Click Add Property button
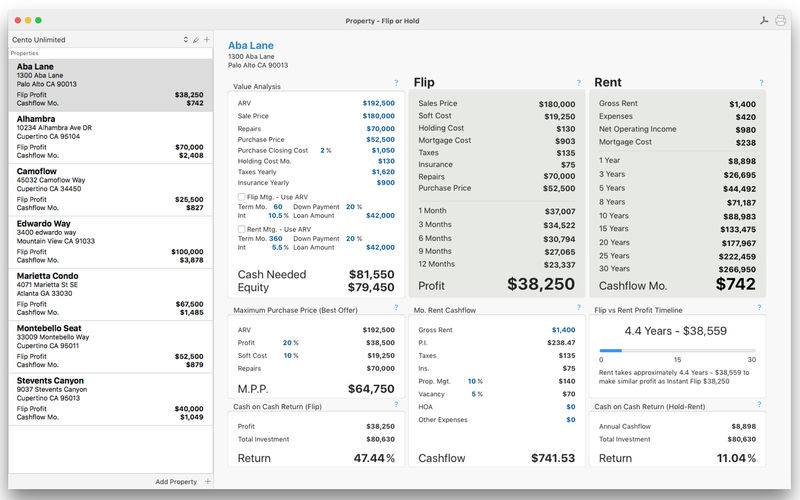Viewport: 800px width, 500px height. [x=176, y=482]
